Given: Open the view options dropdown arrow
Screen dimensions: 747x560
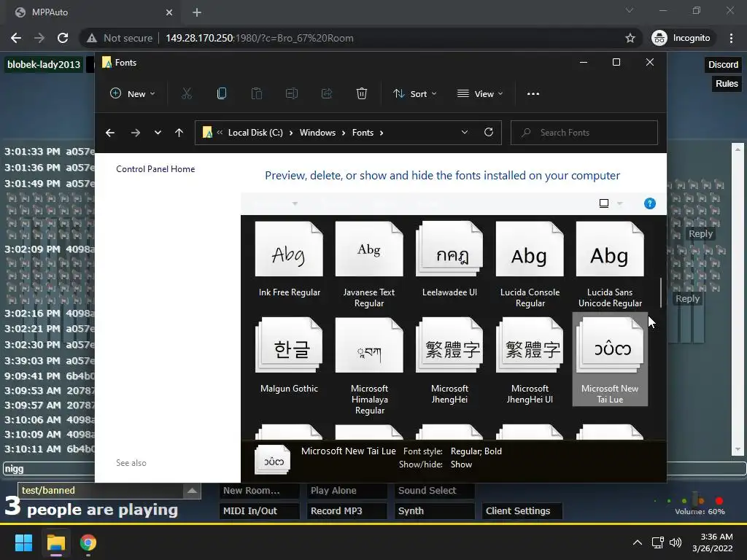Looking at the screenshot, I should click(x=620, y=203).
